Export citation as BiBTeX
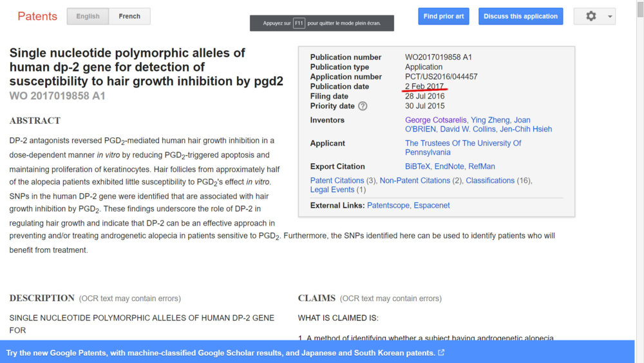 417,166
